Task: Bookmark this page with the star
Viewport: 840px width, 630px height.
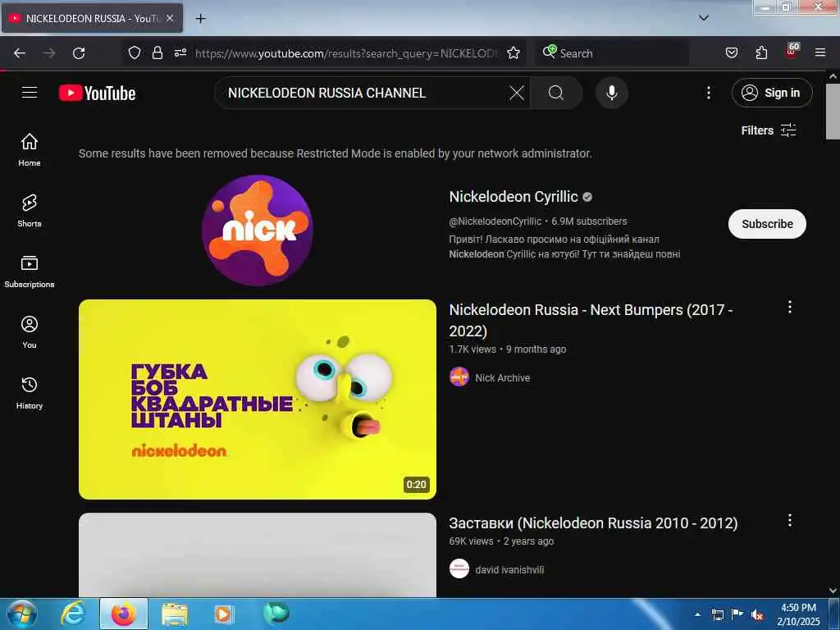Action: click(x=514, y=53)
